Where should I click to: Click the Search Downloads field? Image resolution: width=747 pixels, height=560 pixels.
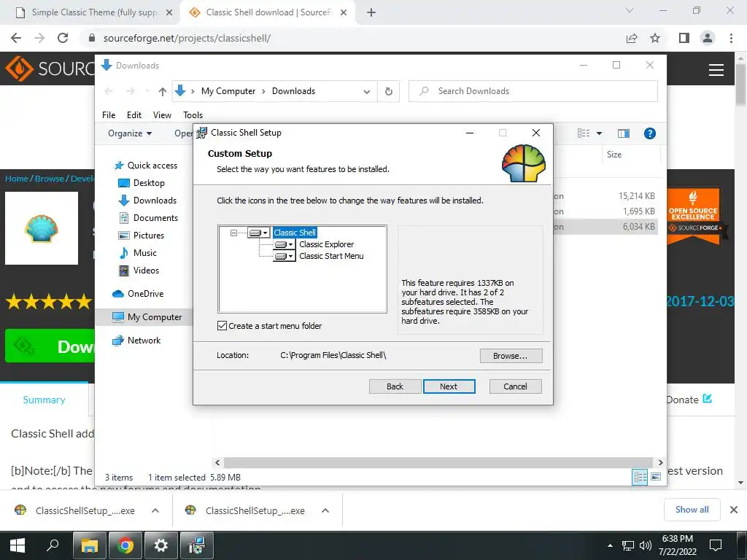(533, 91)
